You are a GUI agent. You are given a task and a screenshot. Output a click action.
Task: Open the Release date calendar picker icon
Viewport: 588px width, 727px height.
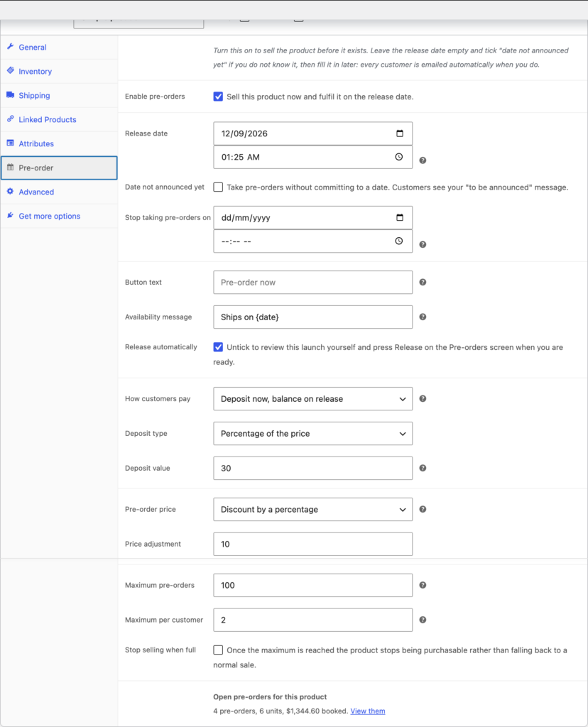point(400,133)
